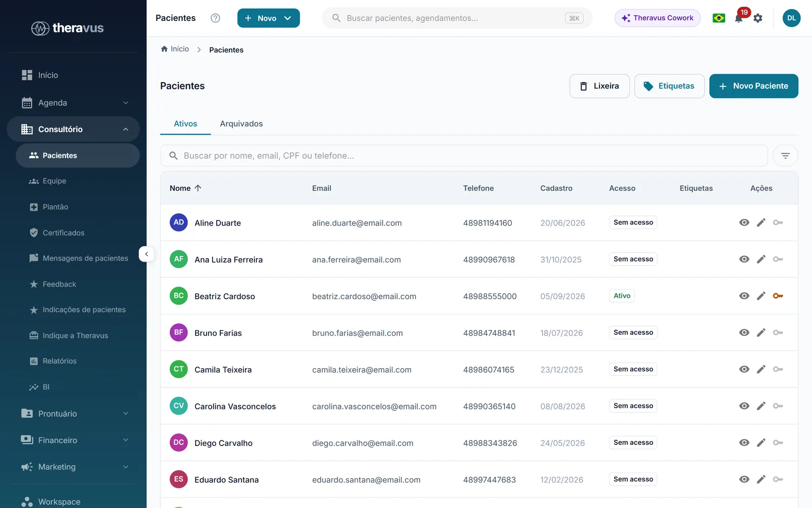This screenshot has height=508, width=812.
Task: Switch to the Arquivados tab
Action: 241,123
